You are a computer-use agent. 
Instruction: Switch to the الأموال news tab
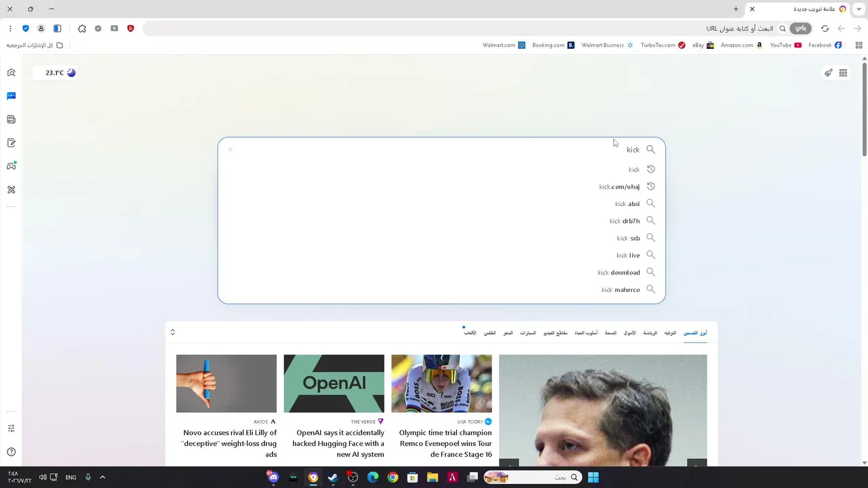[x=630, y=333]
